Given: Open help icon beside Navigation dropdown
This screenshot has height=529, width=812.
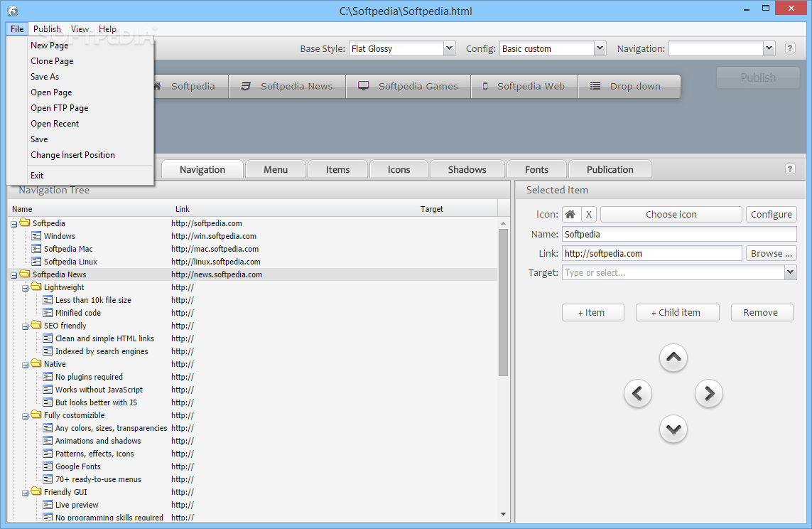Looking at the screenshot, I should pos(790,48).
